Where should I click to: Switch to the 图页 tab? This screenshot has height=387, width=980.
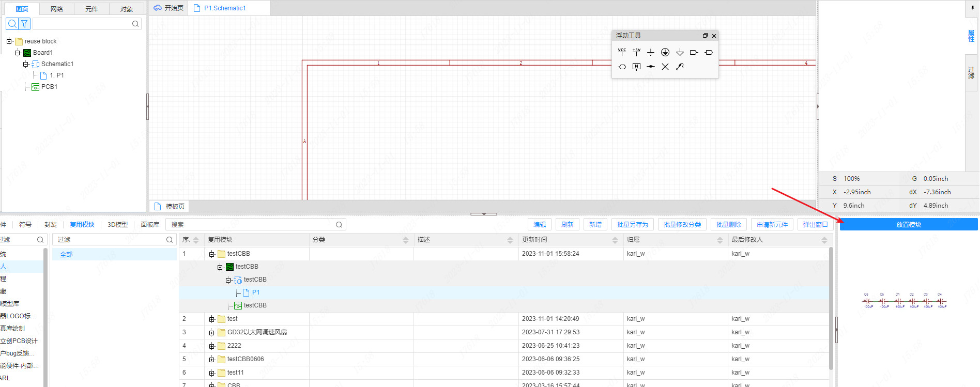[x=22, y=9]
